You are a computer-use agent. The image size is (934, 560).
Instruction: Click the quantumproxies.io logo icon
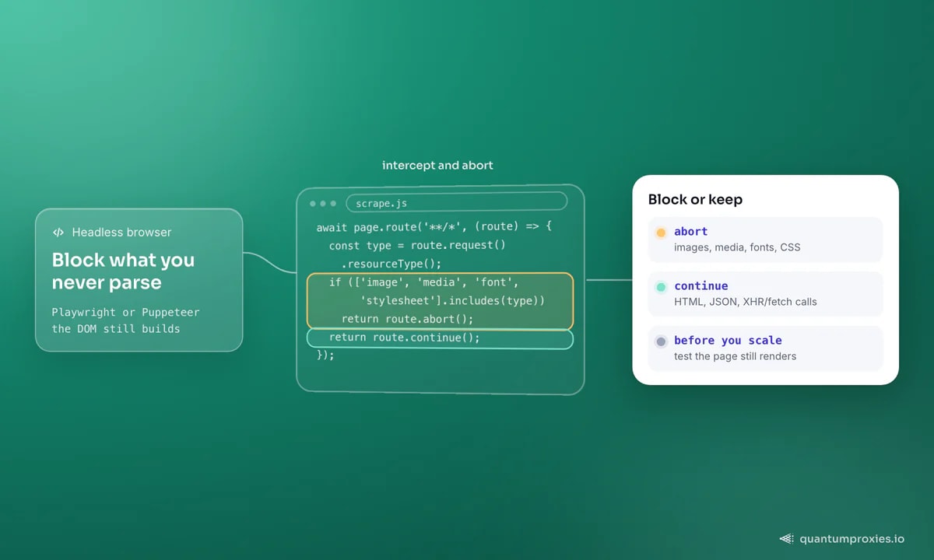[787, 538]
